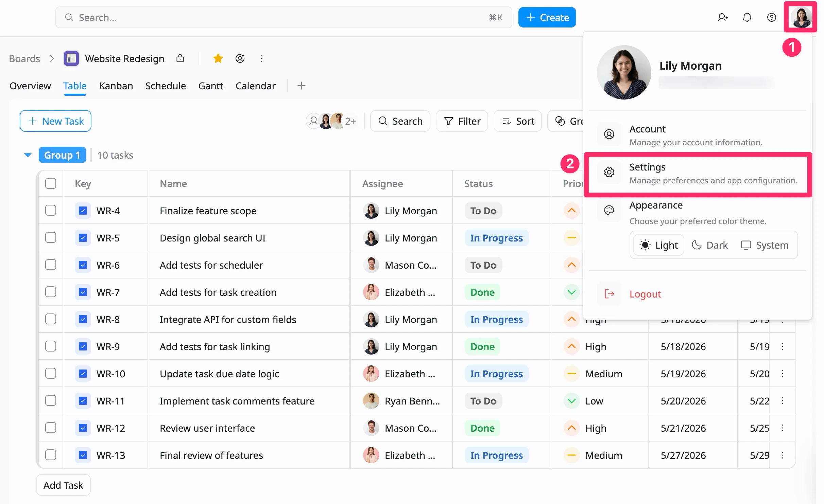Check the row checkbox for WR-7
The width and height of the screenshot is (824, 504).
point(51,292)
